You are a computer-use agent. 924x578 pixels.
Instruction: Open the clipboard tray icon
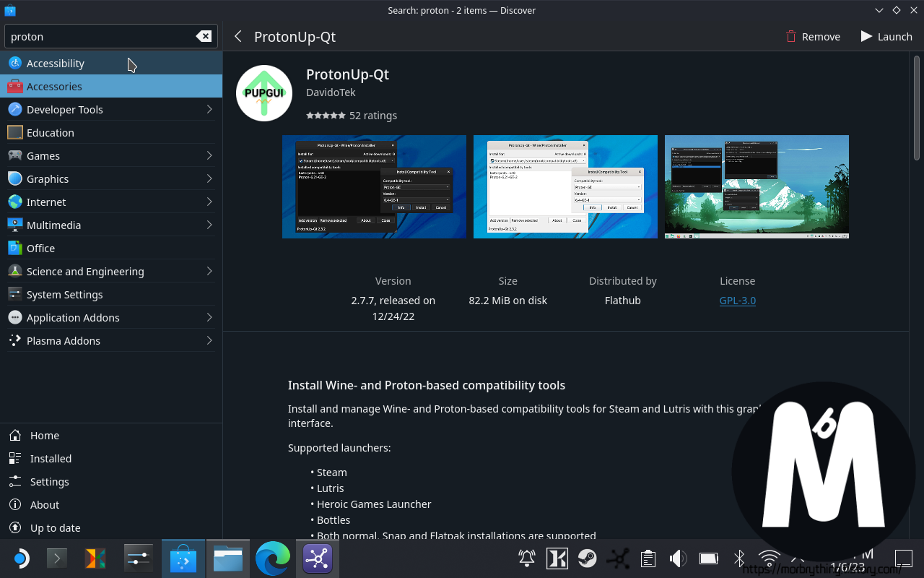click(648, 558)
